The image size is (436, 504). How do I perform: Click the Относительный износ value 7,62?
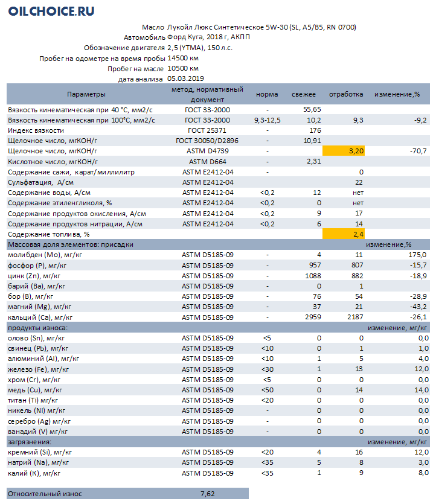tap(207, 494)
